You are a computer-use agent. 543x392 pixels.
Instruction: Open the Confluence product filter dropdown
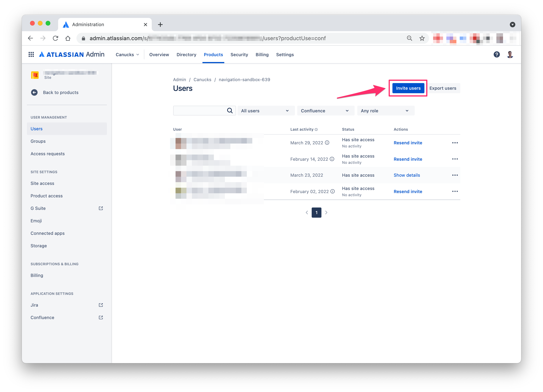[326, 110]
